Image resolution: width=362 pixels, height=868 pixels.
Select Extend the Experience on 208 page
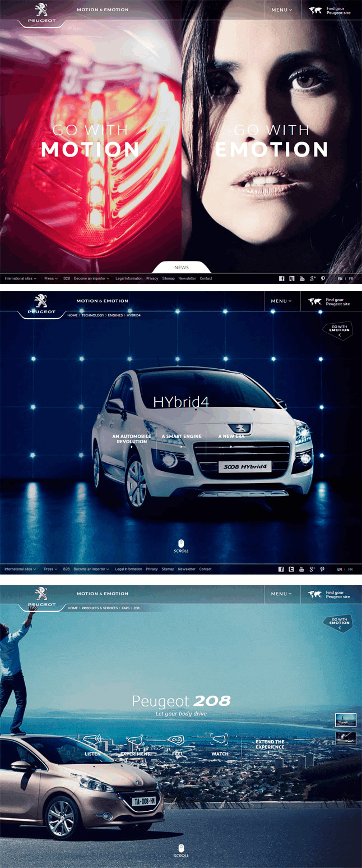[x=270, y=745]
